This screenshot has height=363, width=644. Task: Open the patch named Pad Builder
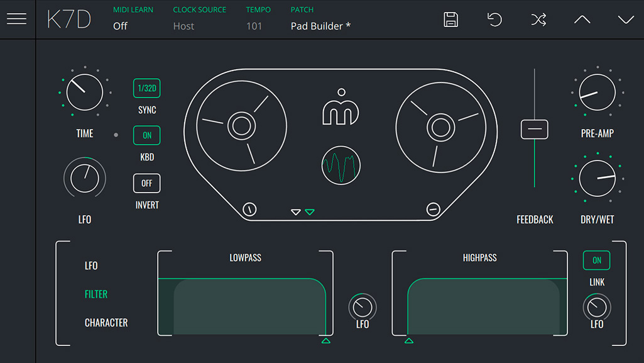click(x=320, y=26)
